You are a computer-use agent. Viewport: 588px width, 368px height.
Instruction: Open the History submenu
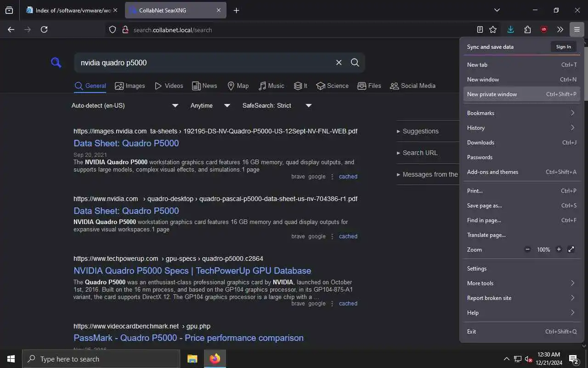coord(521,127)
